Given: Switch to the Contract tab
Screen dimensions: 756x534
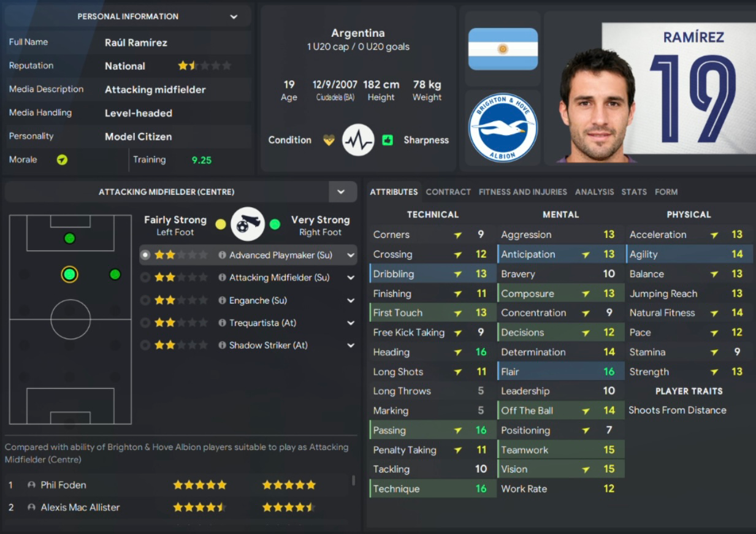Looking at the screenshot, I should pos(448,192).
